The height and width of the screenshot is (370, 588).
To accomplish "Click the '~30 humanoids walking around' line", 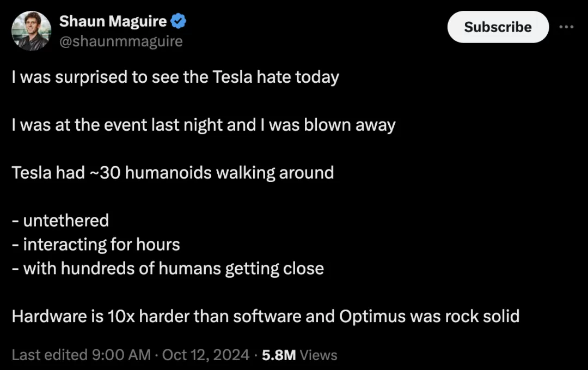I will pos(173,173).
